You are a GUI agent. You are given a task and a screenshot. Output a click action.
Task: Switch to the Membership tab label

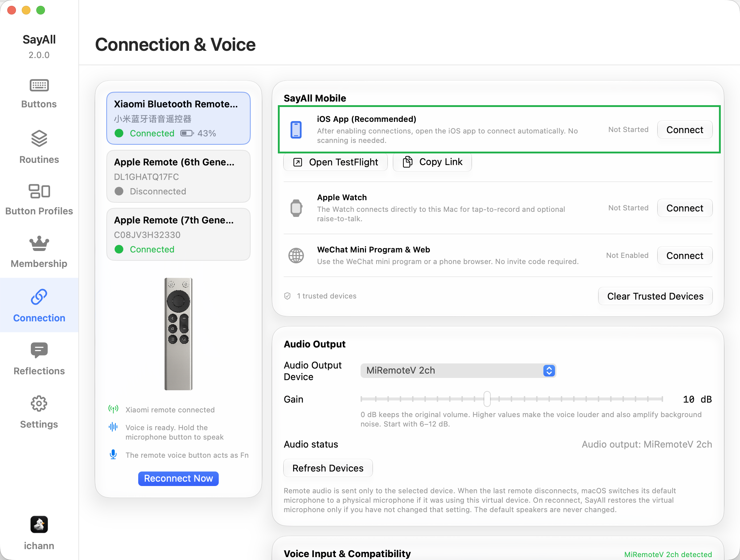point(39,264)
